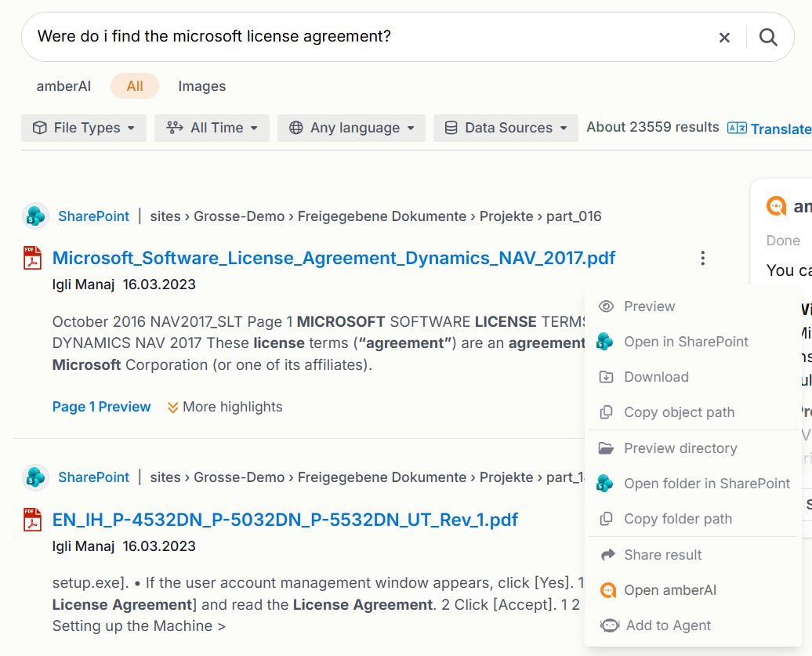Click the Translate link
The height and width of the screenshot is (656, 812).
781,129
